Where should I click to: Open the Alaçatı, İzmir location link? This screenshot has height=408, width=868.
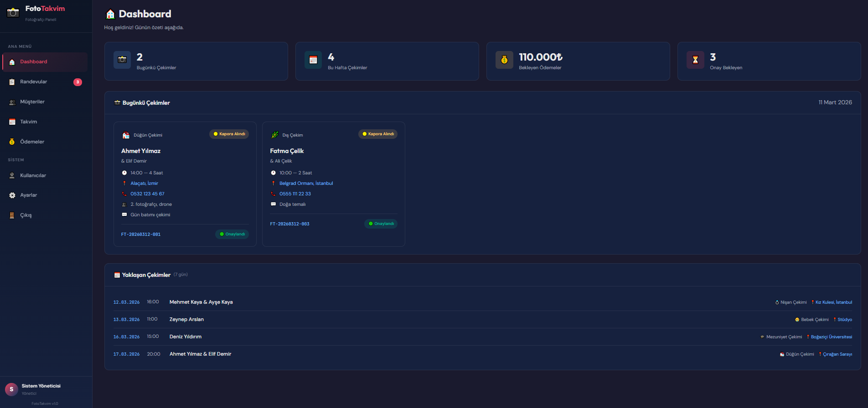pos(144,184)
